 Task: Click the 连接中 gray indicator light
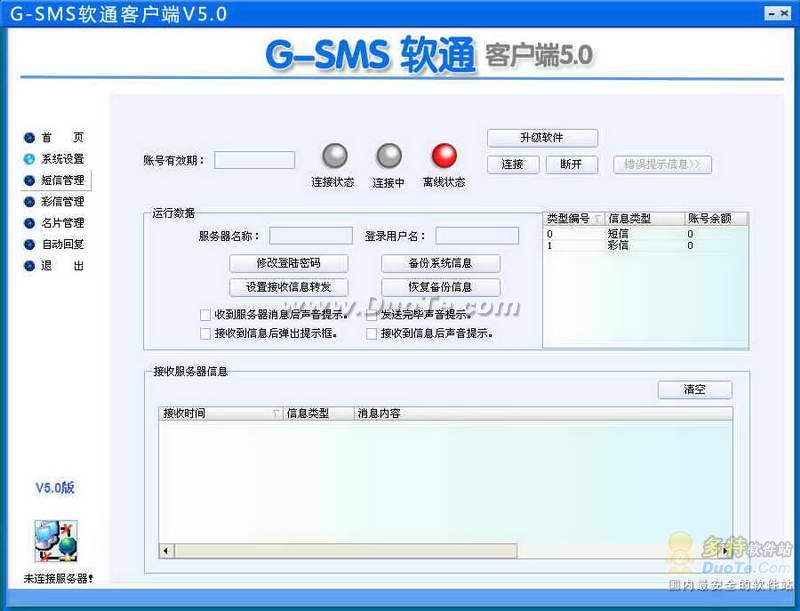point(389,156)
